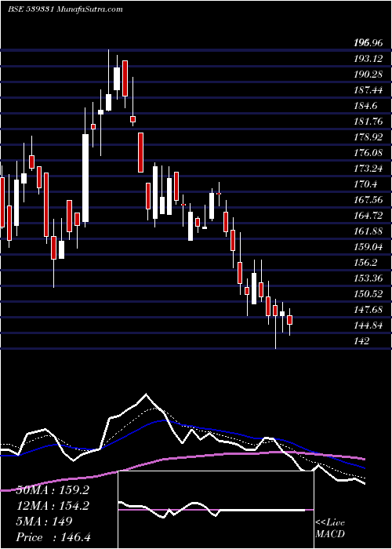
Task: Click the 167.56 price label
Action: 368,200
